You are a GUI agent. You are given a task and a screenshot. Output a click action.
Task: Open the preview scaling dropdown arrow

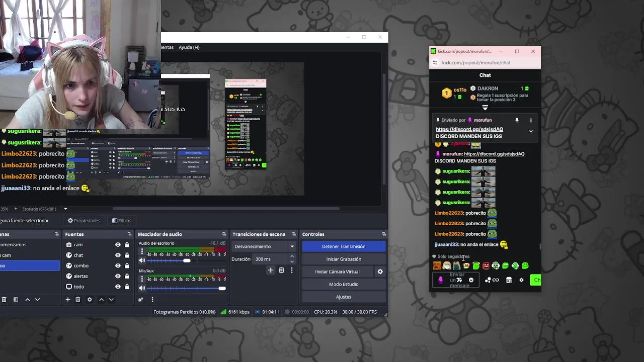pyautogui.click(x=65, y=209)
